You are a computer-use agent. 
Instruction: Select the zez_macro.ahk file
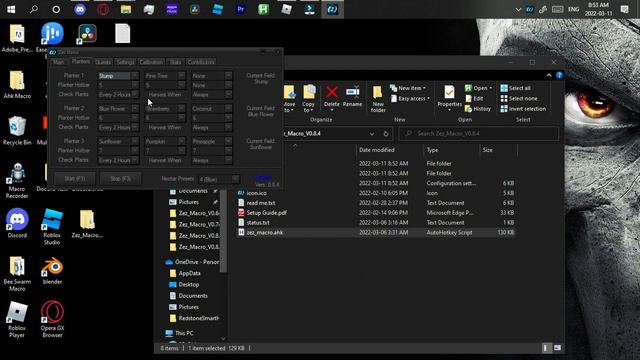376,233
